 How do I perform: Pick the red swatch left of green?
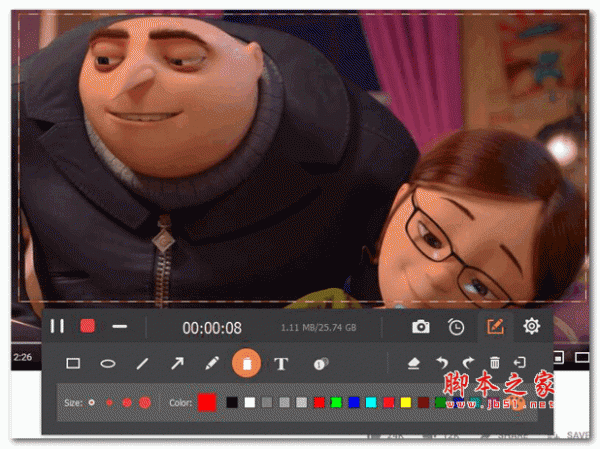tap(319, 402)
